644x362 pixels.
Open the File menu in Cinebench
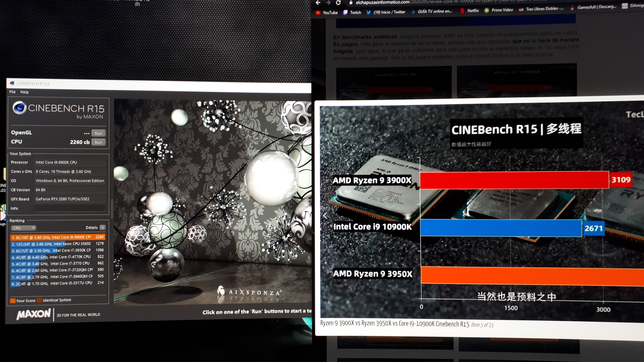[12, 92]
